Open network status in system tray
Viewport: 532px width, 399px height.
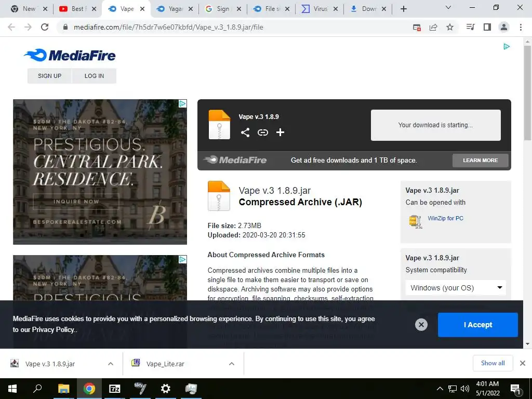pos(453,389)
